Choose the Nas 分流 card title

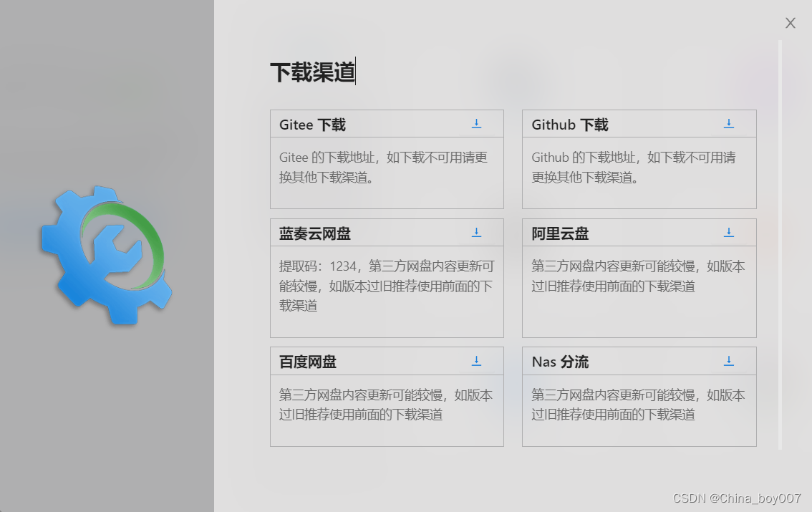tap(560, 362)
